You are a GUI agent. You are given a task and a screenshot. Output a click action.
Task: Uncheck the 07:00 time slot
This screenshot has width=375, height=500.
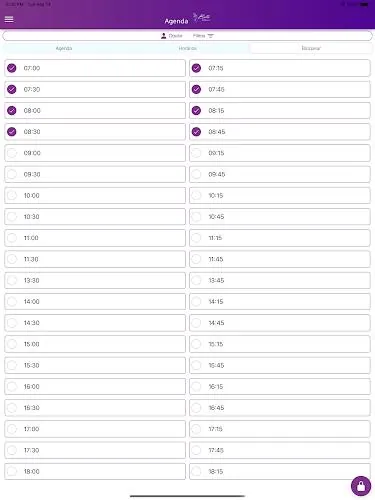(12, 68)
